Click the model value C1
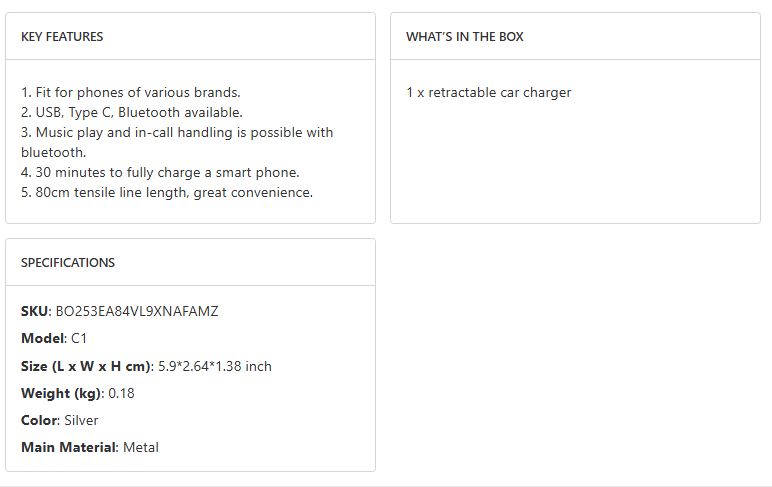Viewport: 772px width, 487px height. [x=79, y=338]
